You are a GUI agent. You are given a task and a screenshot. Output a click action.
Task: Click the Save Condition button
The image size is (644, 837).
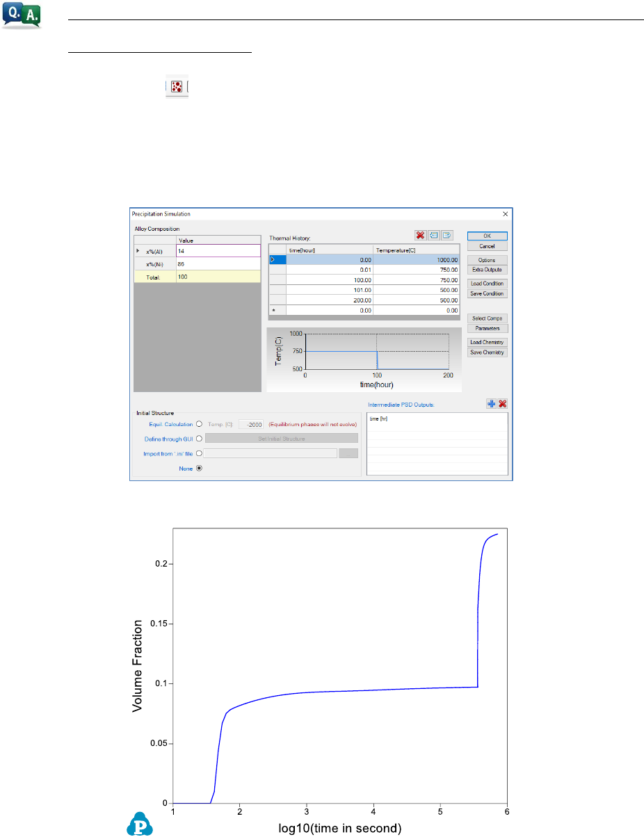pos(488,293)
